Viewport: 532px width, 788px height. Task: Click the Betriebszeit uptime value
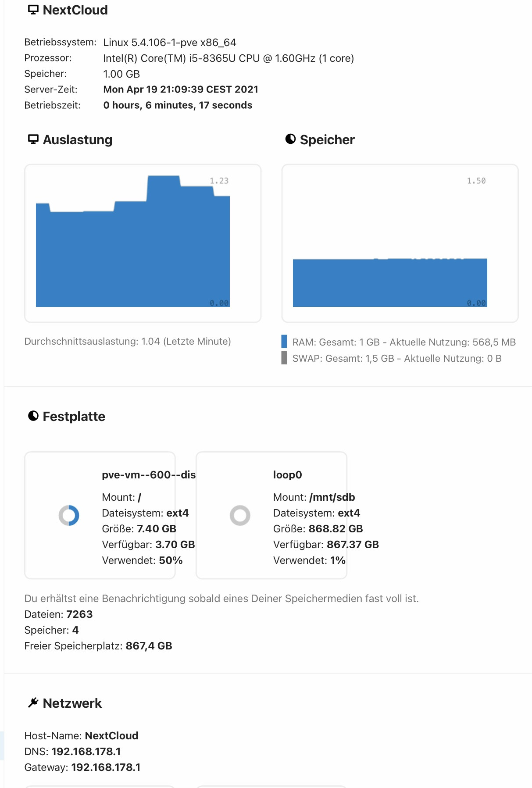point(178,105)
